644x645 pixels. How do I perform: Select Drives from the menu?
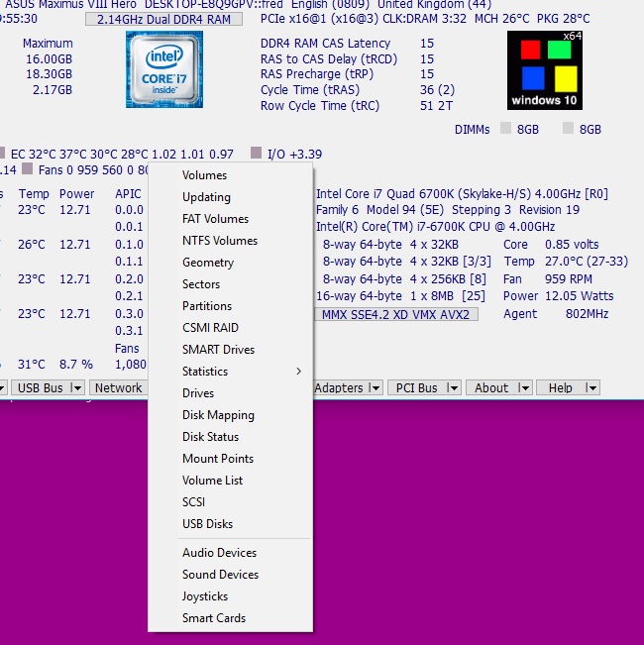tap(230, 393)
